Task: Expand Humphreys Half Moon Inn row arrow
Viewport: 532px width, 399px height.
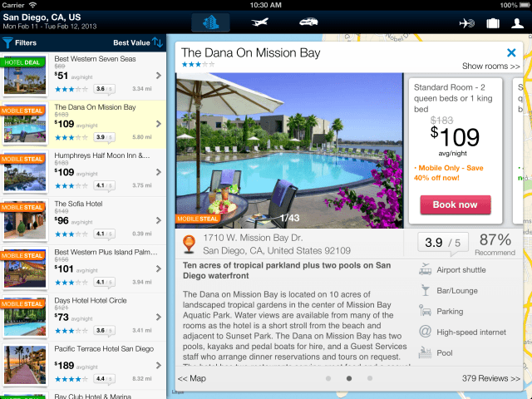Action: point(159,172)
